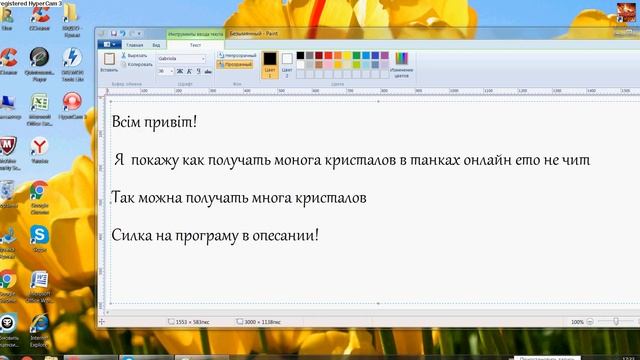Select Цвет 2 white background color box
This screenshot has width=640, height=360.
(x=287, y=64)
